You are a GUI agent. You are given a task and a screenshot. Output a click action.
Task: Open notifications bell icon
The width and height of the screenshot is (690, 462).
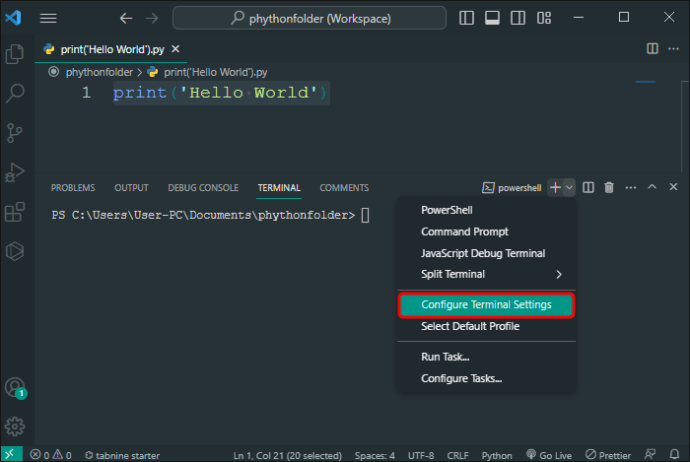(x=675, y=454)
